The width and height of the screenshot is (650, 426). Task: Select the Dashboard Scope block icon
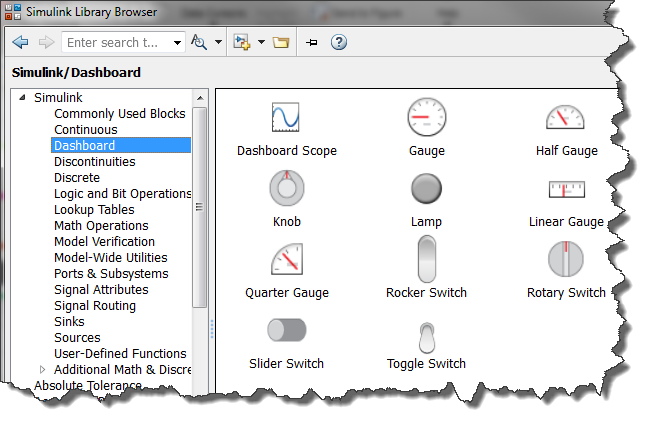pyautogui.click(x=286, y=118)
